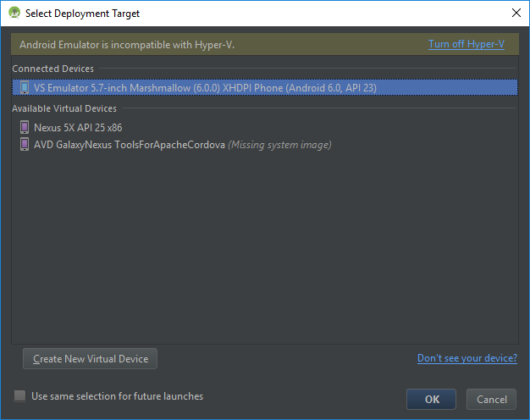This screenshot has width=530, height=420.
Task: Close the Select Deployment Target dialog
Action: [516, 13]
